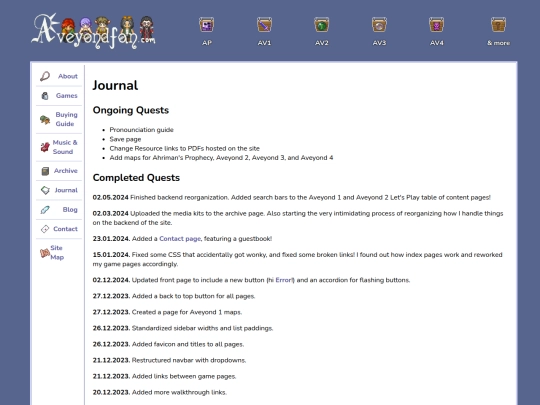
Task: Click 'Added more walkthrough links' entry
Action: pyautogui.click(x=160, y=392)
